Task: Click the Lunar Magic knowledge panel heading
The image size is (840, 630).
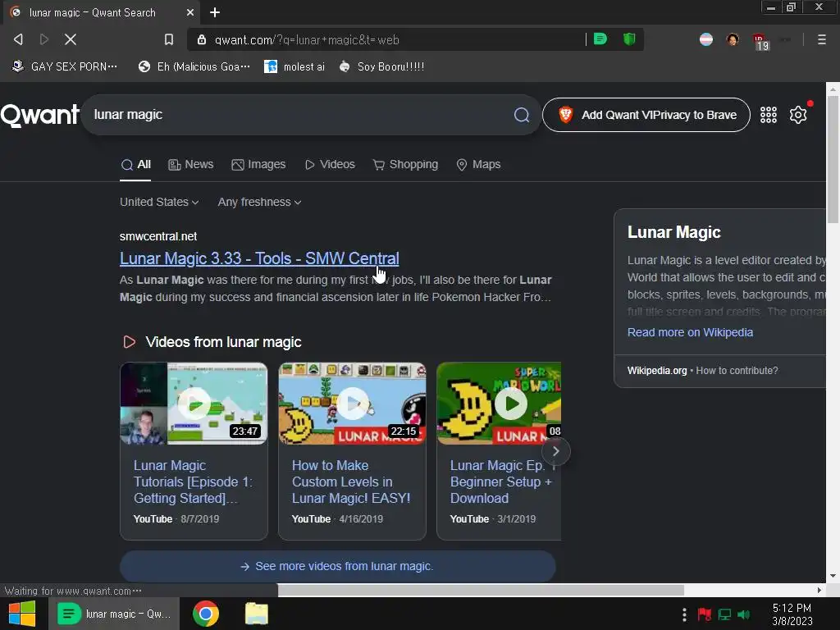Action: click(674, 232)
